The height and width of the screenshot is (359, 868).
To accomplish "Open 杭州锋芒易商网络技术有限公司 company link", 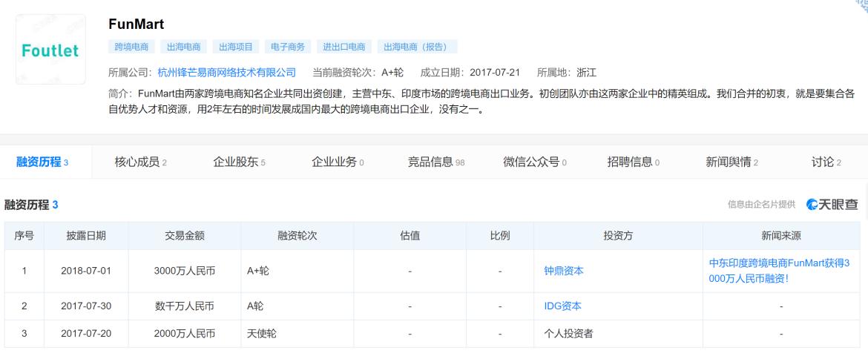I will pyautogui.click(x=227, y=73).
